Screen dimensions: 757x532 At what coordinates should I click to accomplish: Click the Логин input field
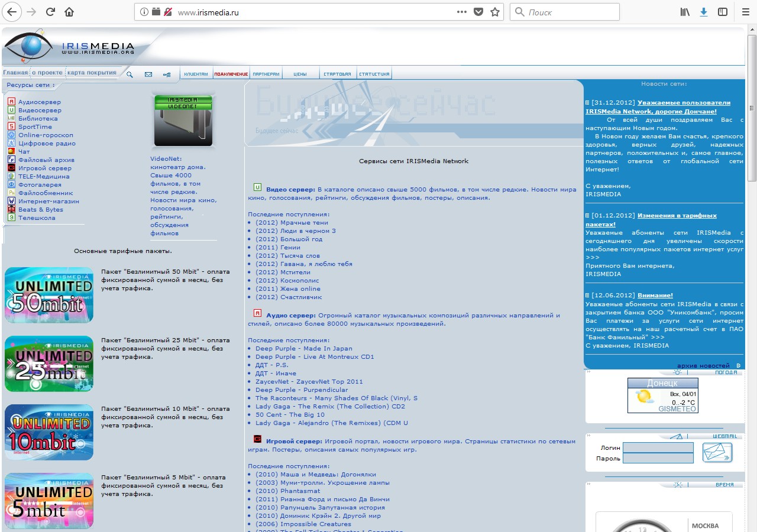point(658,447)
